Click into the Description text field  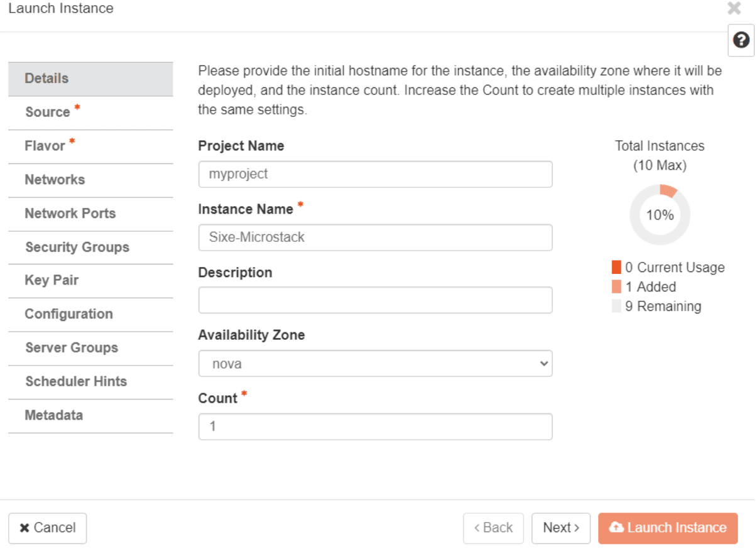coord(375,300)
